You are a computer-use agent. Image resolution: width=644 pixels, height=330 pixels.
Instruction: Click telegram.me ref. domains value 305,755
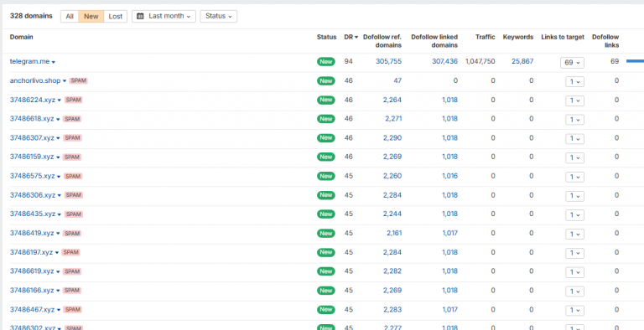pos(388,62)
